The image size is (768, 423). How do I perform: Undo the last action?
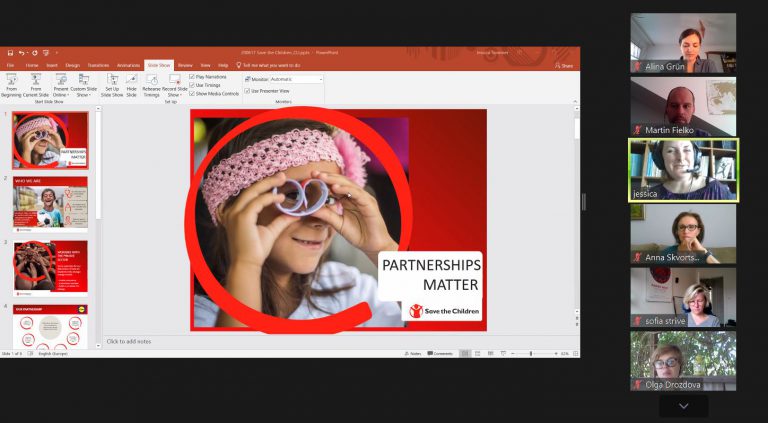click(x=22, y=53)
